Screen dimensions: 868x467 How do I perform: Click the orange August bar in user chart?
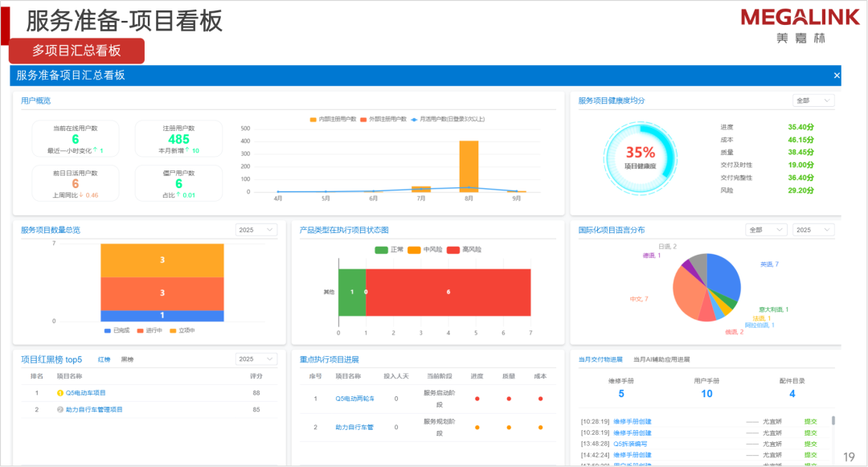[x=469, y=166]
